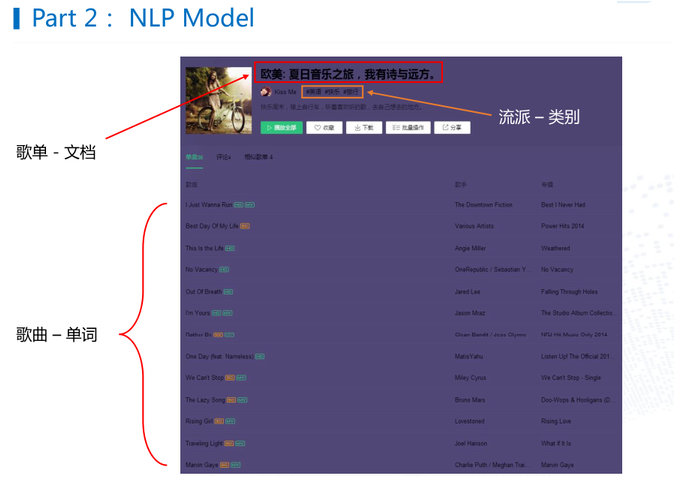This screenshot has width=674, height=492.
Task: Click the Kiss Me user avatar
Action: 266,92
